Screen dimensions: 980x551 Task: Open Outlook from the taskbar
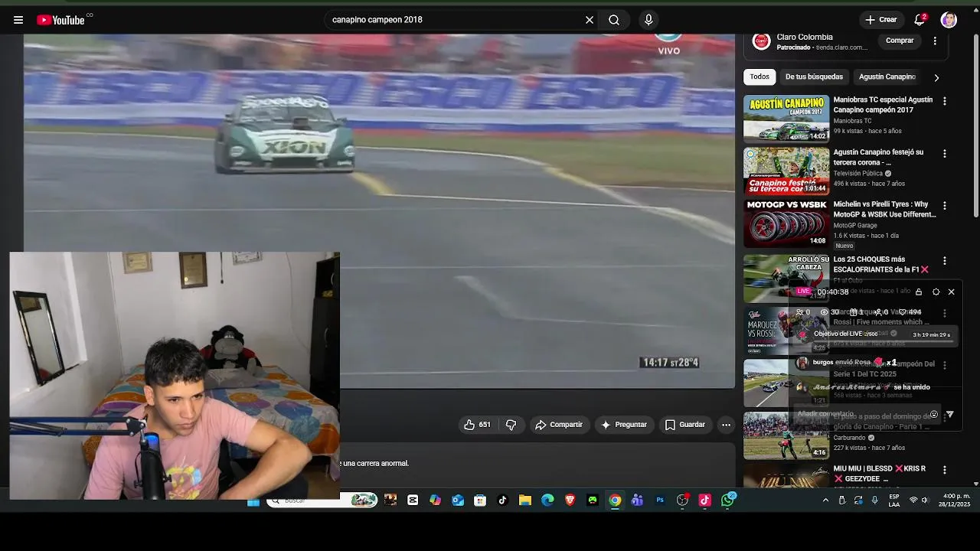tap(458, 500)
